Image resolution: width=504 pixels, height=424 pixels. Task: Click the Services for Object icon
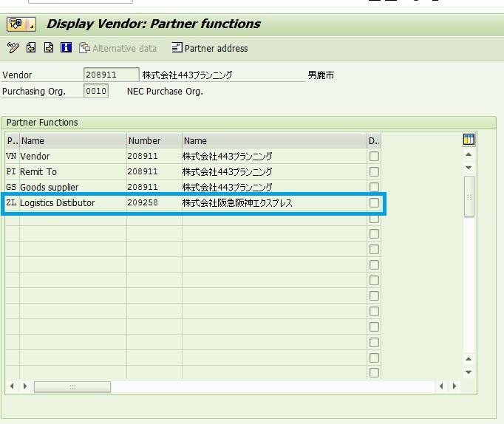[x=16, y=24]
